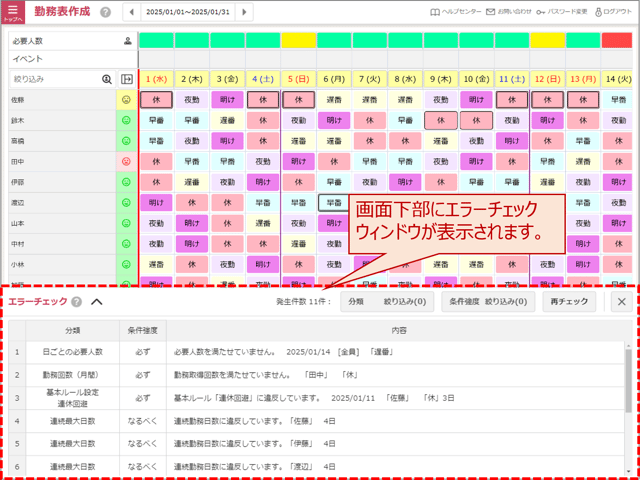This screenshot has height=480, width=640.
Task: Select 佐藤's 夜勤 cell on 2 (木)
Action: pyautogui.click(x=192, y=100)
